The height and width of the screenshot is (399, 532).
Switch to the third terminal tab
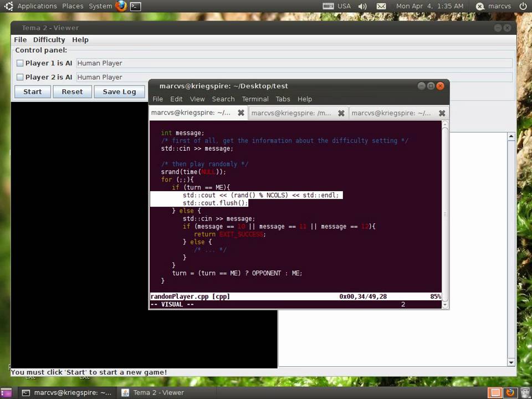pyautogui.click(x=398, y=113)
